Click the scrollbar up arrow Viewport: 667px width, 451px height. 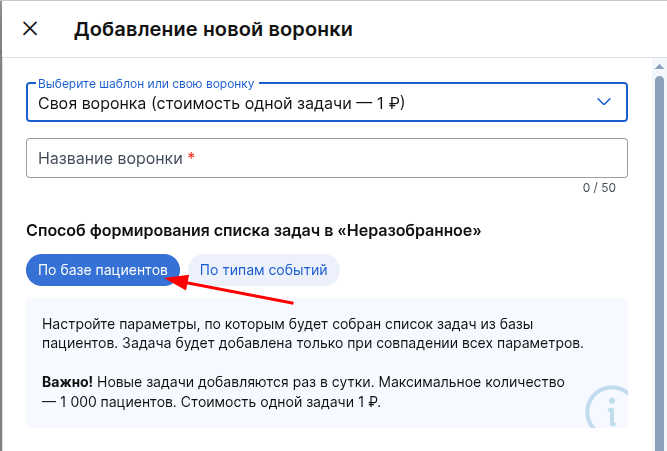tap(659, 65)
